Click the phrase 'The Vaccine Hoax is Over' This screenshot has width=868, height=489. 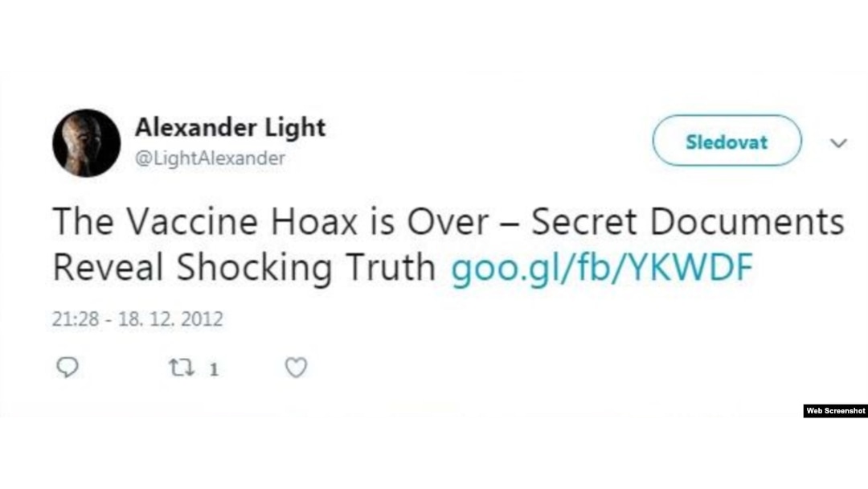pyautogui.click(x=271, y=221)
